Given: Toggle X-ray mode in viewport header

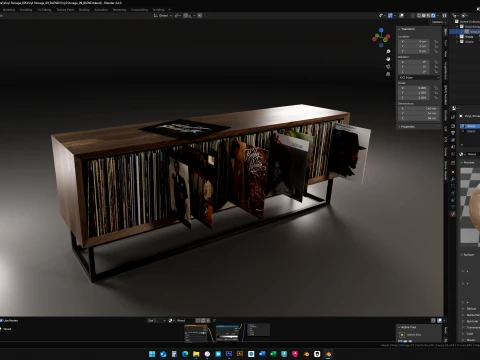Looking at the screenshot, I should (x=413, y=16).
